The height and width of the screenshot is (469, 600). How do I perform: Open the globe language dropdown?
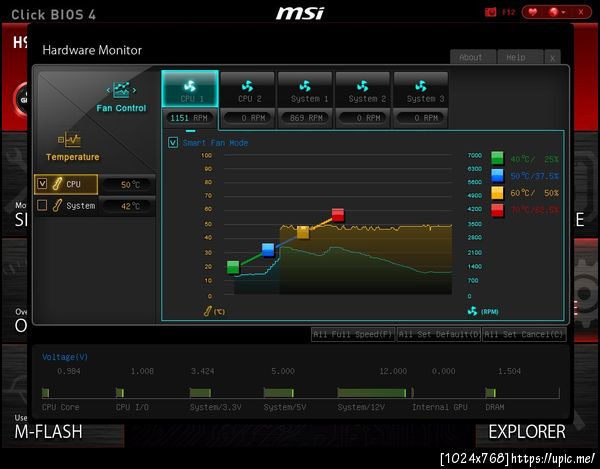[x=557, y=12]
